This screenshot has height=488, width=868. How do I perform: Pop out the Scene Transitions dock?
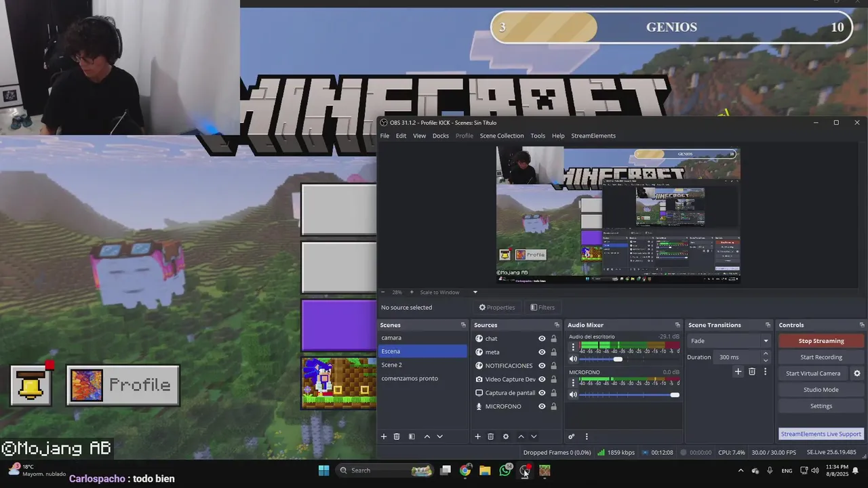[x=768, y=325]
